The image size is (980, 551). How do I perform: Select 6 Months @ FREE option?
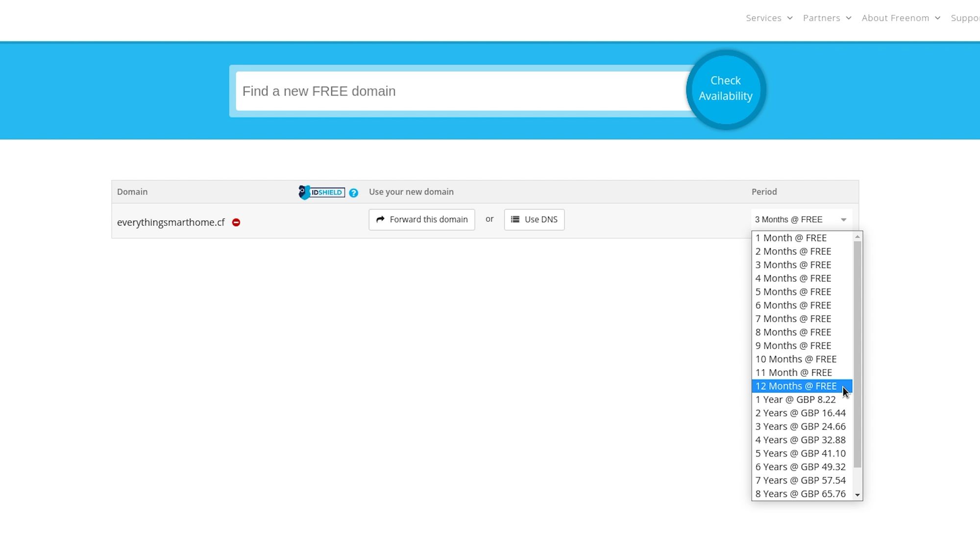pyautogui.click(x=802, y=305)
